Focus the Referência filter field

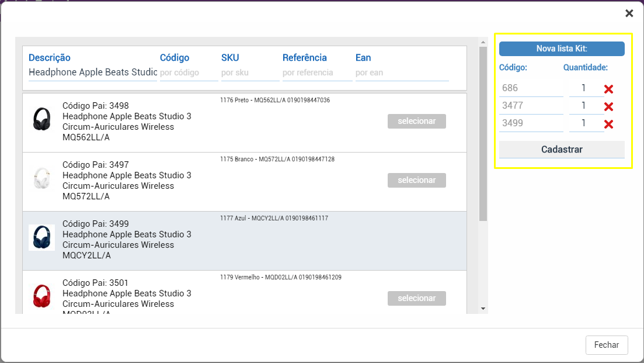click(318, 72)
